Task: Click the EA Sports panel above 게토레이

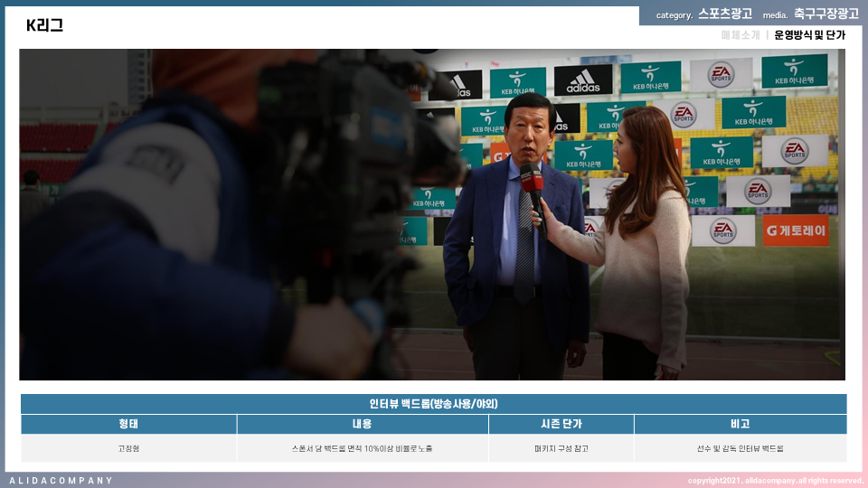Action: click(x=758, y=191)
